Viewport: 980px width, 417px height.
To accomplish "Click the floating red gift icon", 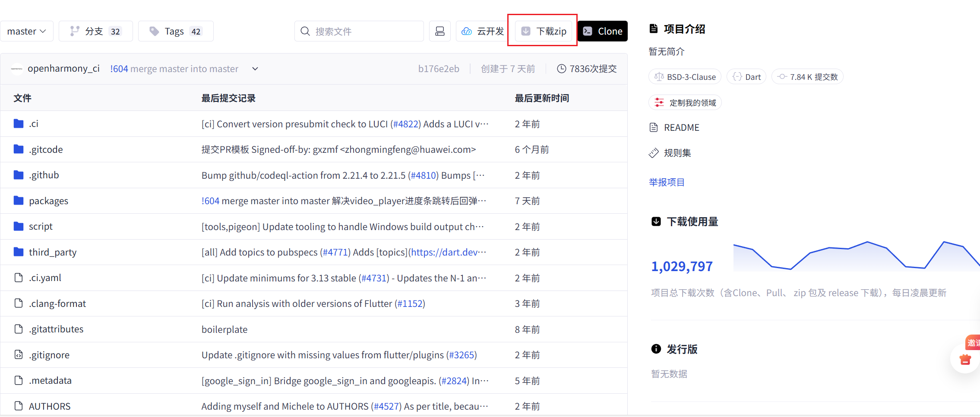I will [965, 359].
